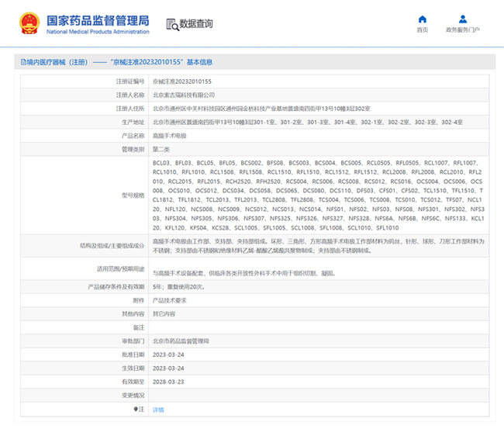Click the bullet icon beside 注 label
The image size is (504, 429).
click(135, 409)
